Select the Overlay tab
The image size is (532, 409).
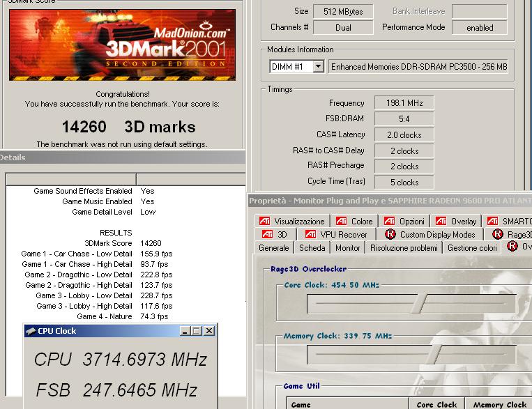tap(456, 222)
